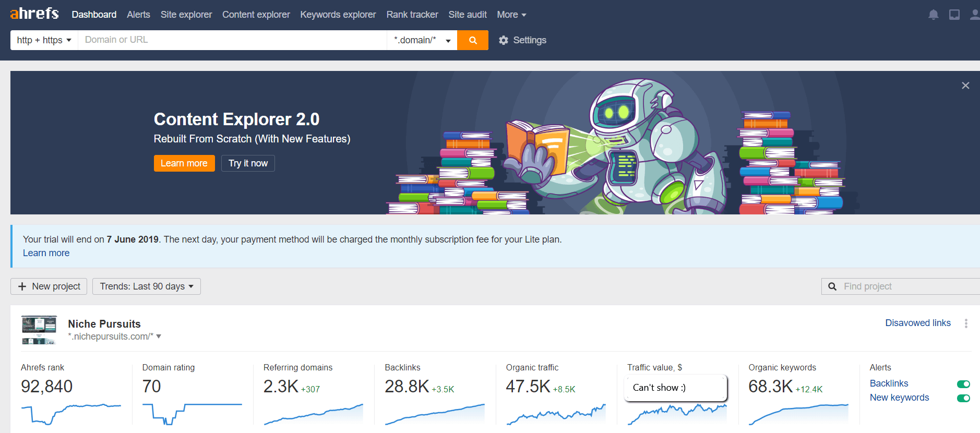Open Site explorer
Screen dimensions: 980x433
pyautogui.click(x=186, y=15)
